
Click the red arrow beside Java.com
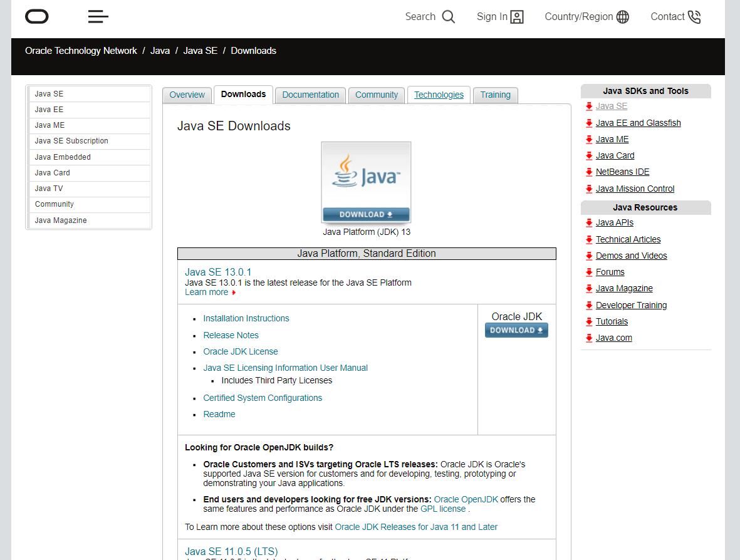coord(589,338)
